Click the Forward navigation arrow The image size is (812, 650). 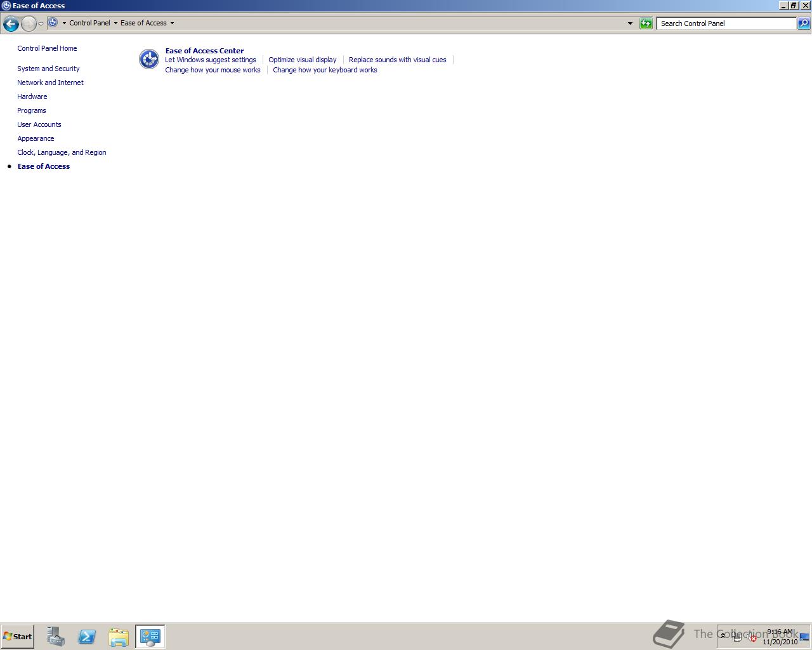[29, 23]
